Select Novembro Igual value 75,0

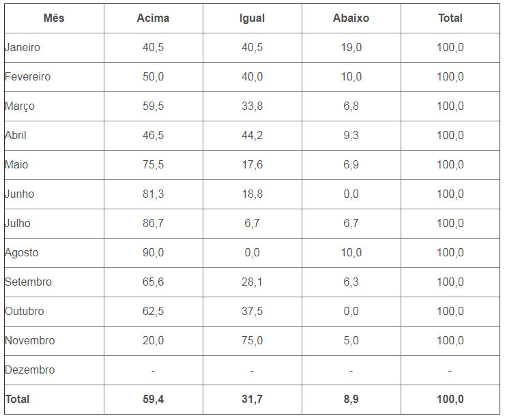(252, 340)
